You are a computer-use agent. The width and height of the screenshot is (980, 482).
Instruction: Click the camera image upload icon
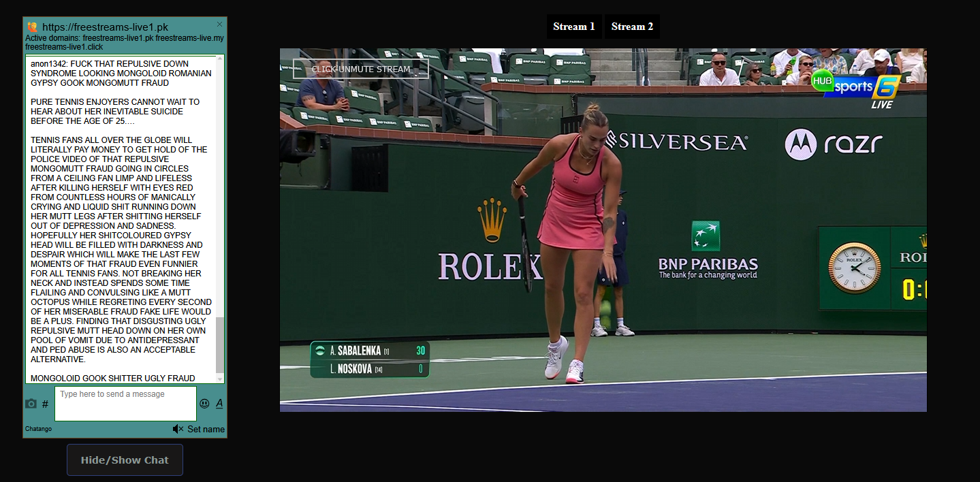[31, 404]
